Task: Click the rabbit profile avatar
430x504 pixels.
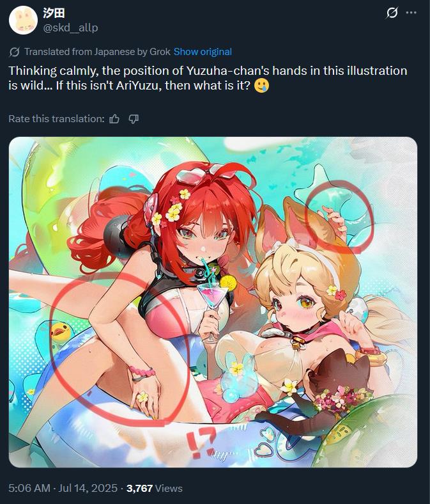Action: [23, 20]
